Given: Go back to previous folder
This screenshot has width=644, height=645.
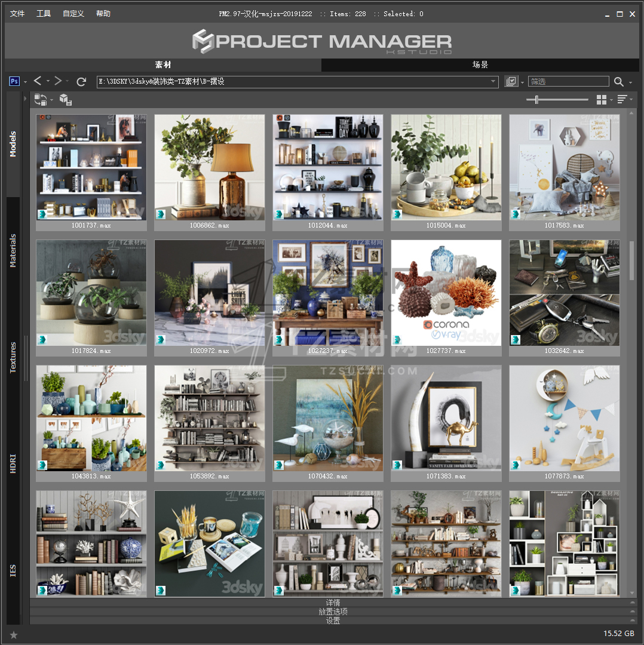Looking at the screenshot, I should [38, 81].
